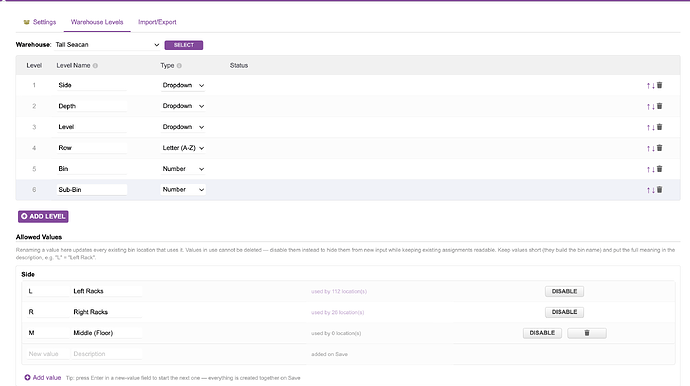Move the Side level down
Image resolution: width=690 pixels, height=386 pixels.
click(653, 85)
